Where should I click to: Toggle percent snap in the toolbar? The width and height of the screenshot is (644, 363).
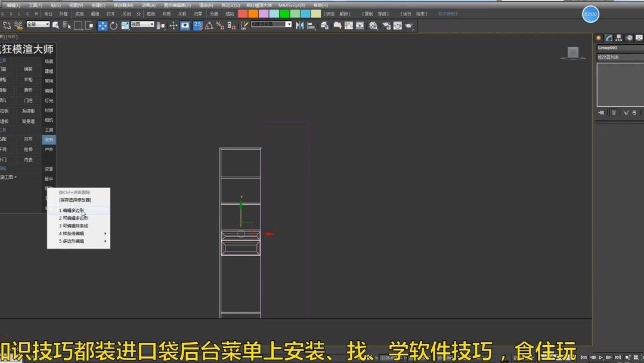pyautogui.click(x=221, y=26)
